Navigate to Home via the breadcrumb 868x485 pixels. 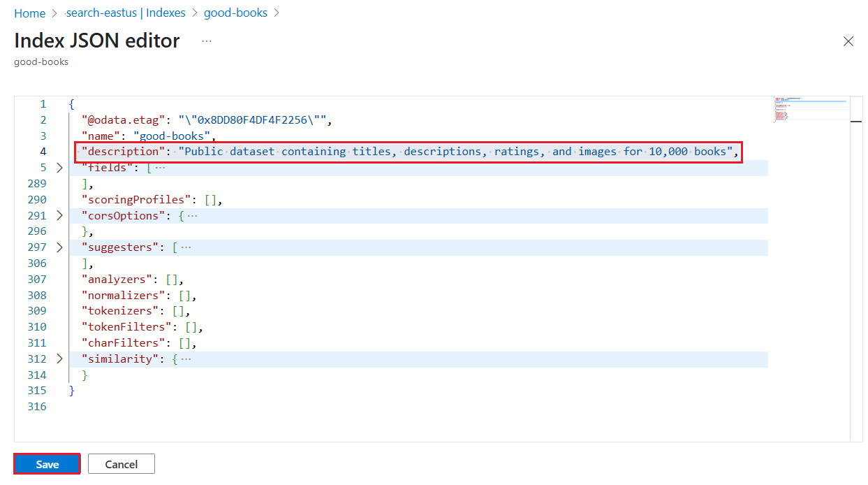[x=29, y=13]
